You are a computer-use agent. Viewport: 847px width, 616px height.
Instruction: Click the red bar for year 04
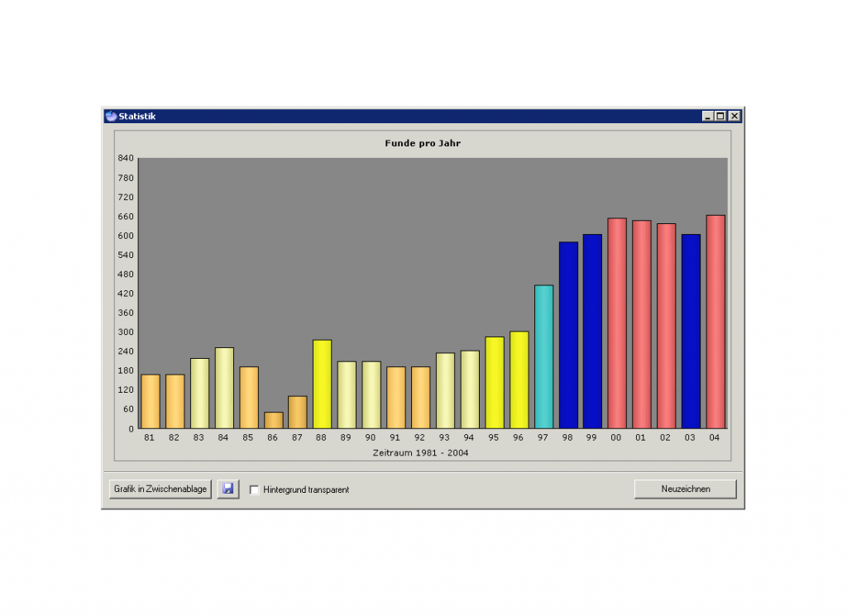point(715,322)
